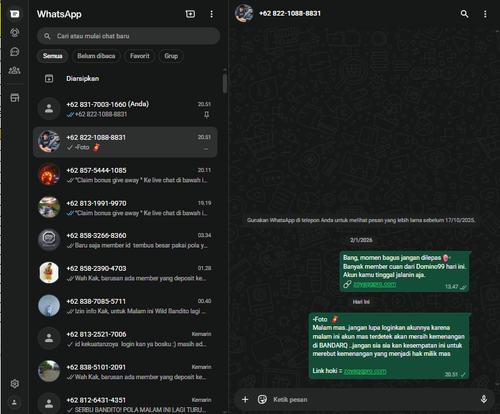500x414 pixels.
Task: Open chat +62 838-7085-5711
Action: pos(125,306)
